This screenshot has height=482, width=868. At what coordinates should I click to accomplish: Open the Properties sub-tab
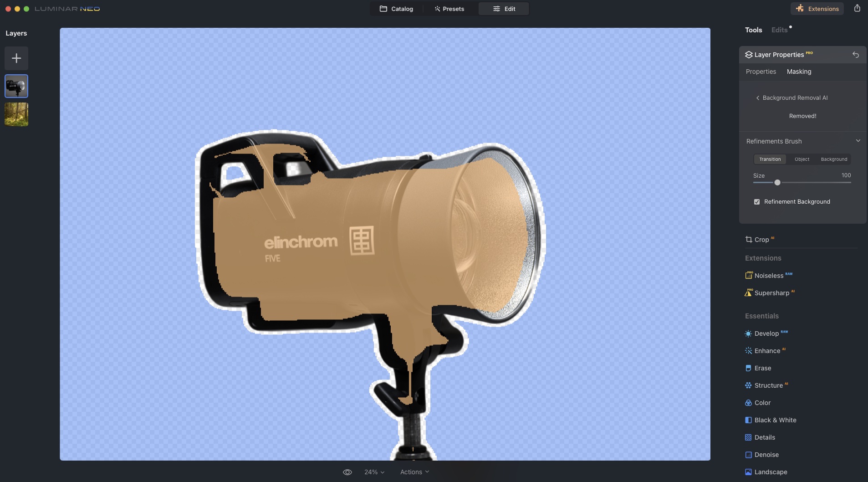(761, 72)
